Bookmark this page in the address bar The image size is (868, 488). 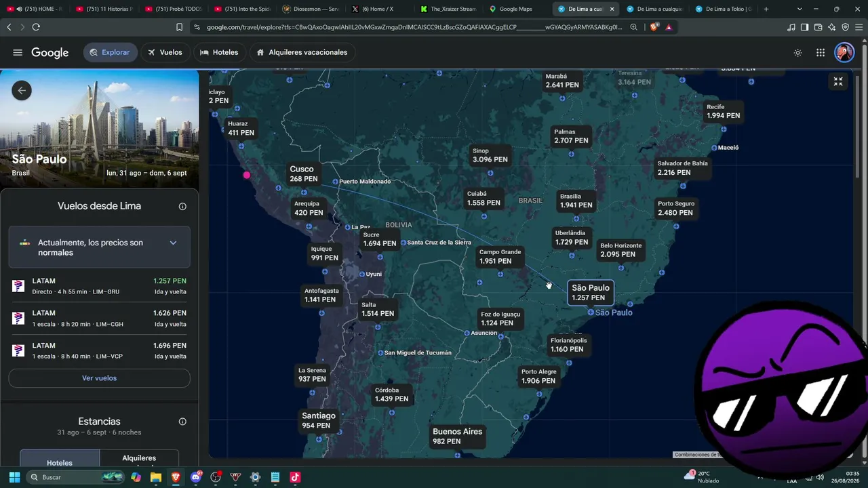[179, 27]
